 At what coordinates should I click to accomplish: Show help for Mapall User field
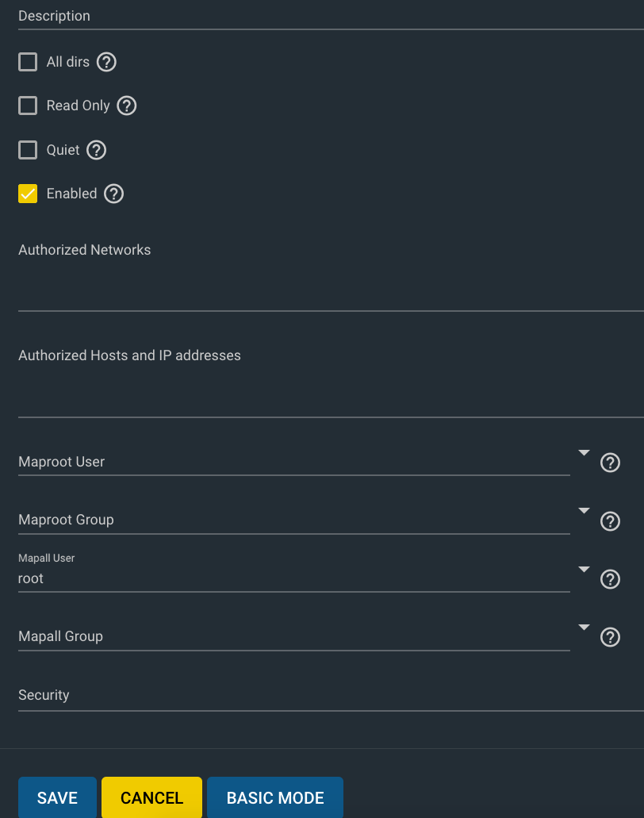pyautogui.click(x=610, y=579)
